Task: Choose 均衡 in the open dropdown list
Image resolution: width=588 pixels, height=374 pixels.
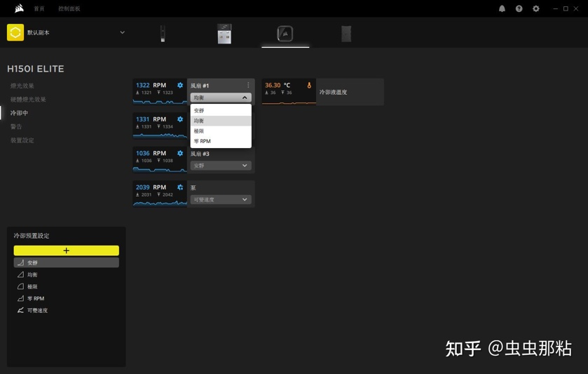Action: click(221, 121)
